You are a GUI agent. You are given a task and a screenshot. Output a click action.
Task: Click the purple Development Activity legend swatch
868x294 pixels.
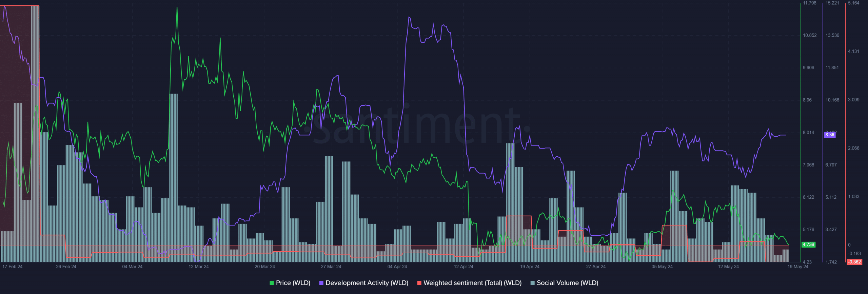[321, 283]
